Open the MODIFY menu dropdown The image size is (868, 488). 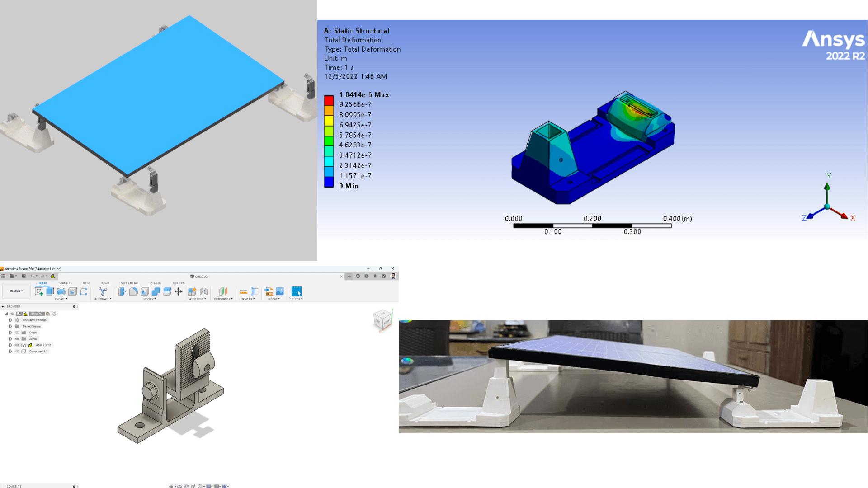click(x=150, y=299)
